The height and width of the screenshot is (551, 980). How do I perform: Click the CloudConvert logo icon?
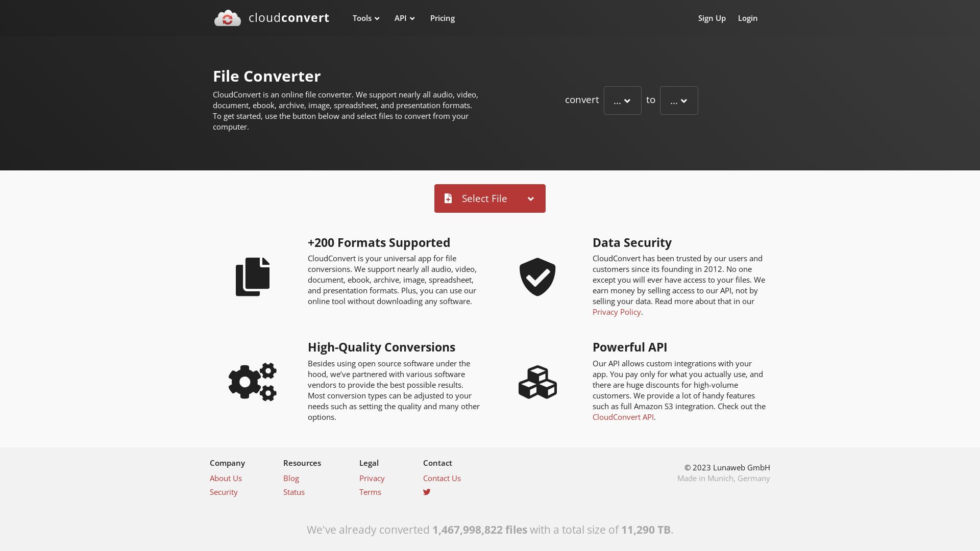pos(228,18)
